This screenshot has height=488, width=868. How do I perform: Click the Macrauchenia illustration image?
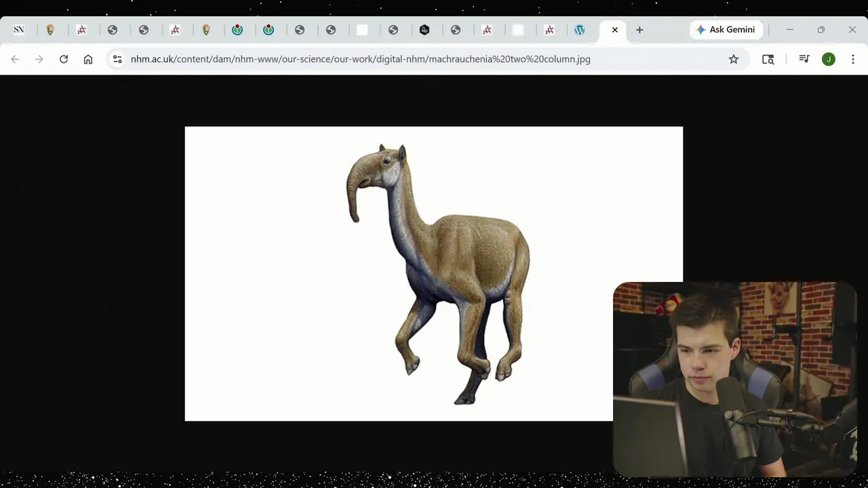434,274
